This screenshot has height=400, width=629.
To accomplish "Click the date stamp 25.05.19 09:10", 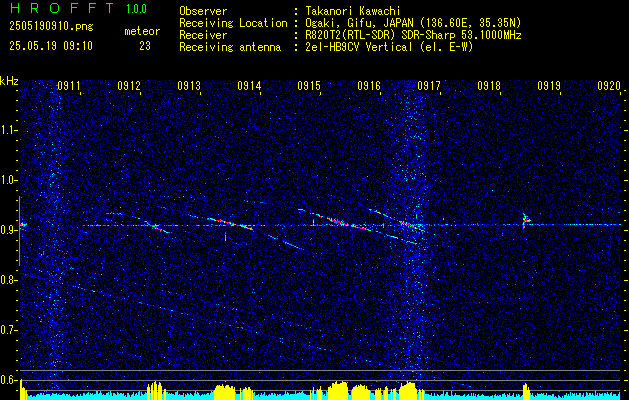I will (x=51, y=46).
